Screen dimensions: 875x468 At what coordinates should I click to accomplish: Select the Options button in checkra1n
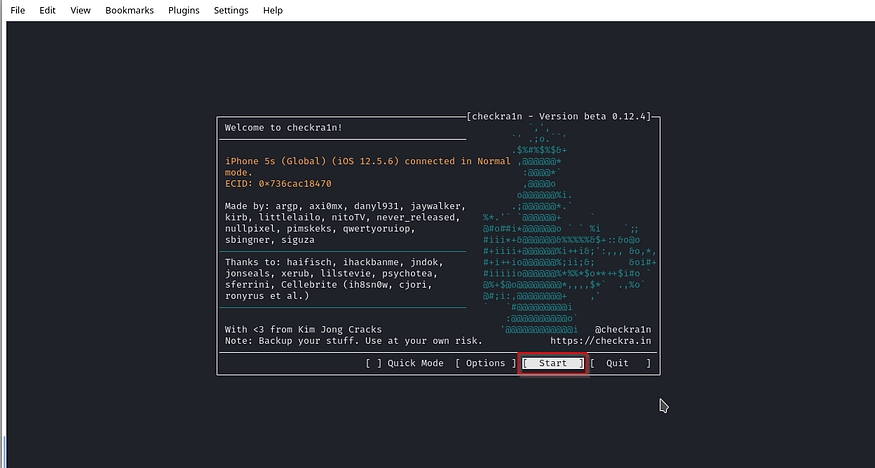tap(485, 363)
